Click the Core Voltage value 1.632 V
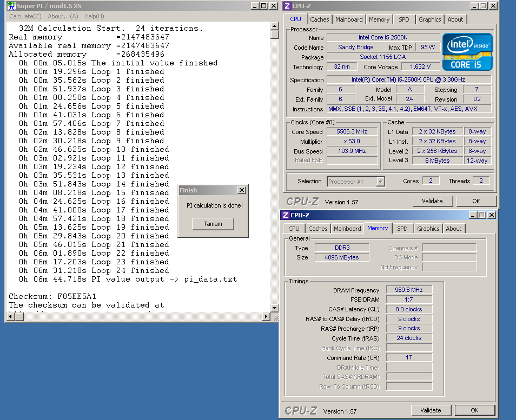516x420 pixels. (x=420, y=67)
